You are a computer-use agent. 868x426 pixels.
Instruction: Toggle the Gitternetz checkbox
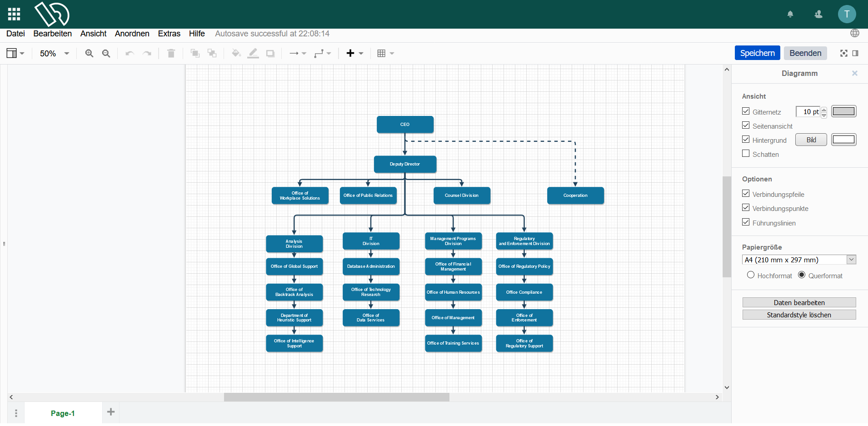point(746,111)
